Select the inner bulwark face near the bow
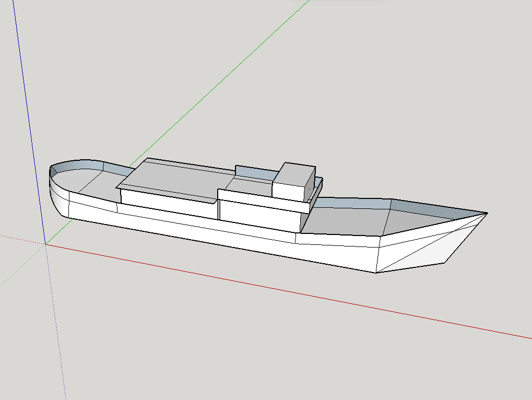 point(439,208)
